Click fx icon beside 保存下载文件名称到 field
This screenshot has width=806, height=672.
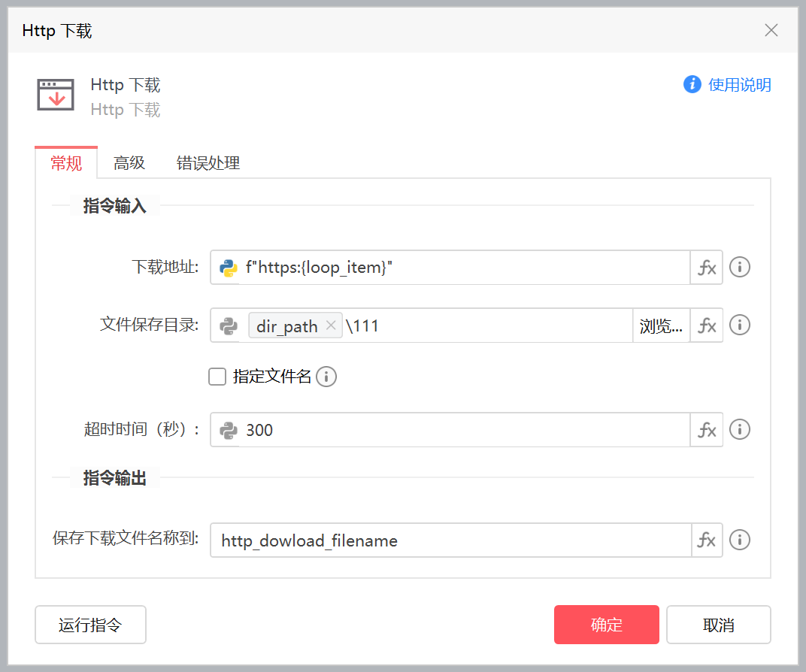(707, 540)
